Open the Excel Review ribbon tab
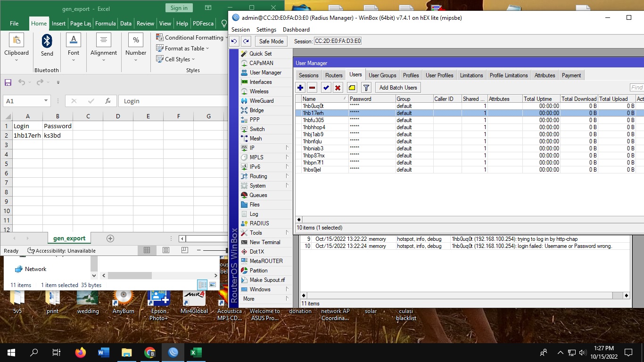The image size is (644, 362). pyautogui.click(x=145, y=24)
